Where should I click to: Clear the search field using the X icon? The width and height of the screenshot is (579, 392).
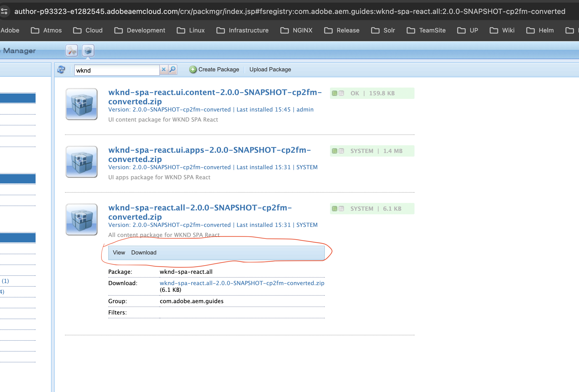[163, 70]
